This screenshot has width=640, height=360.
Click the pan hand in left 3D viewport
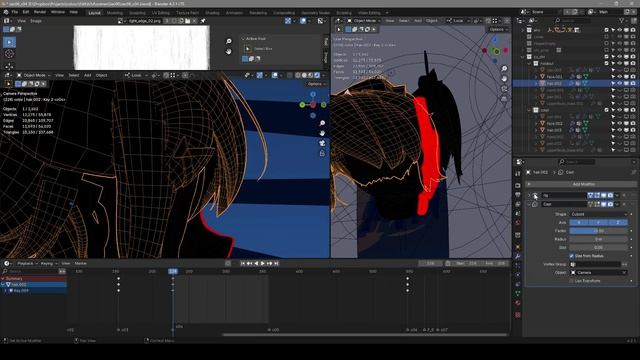[322, 133]
